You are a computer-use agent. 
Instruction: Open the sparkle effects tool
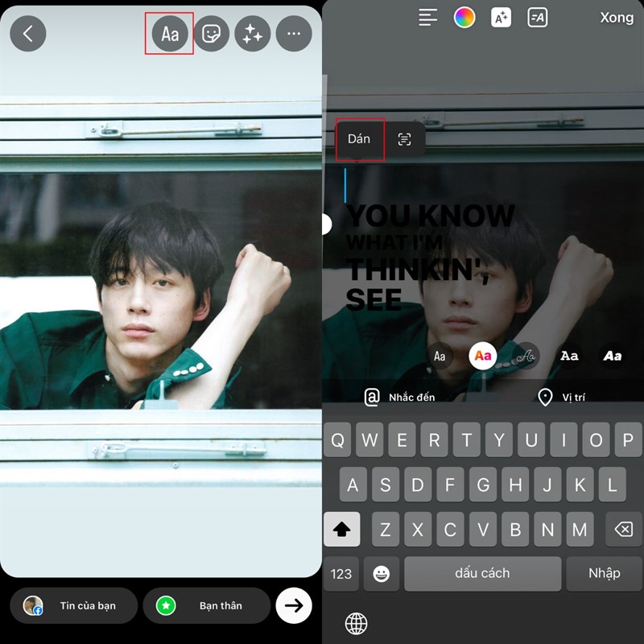click(x=253, y=34)
